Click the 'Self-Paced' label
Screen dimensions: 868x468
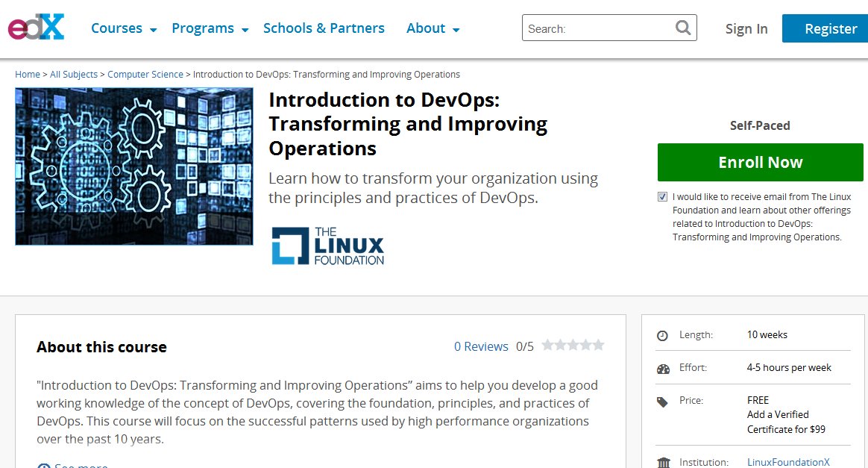759,125
